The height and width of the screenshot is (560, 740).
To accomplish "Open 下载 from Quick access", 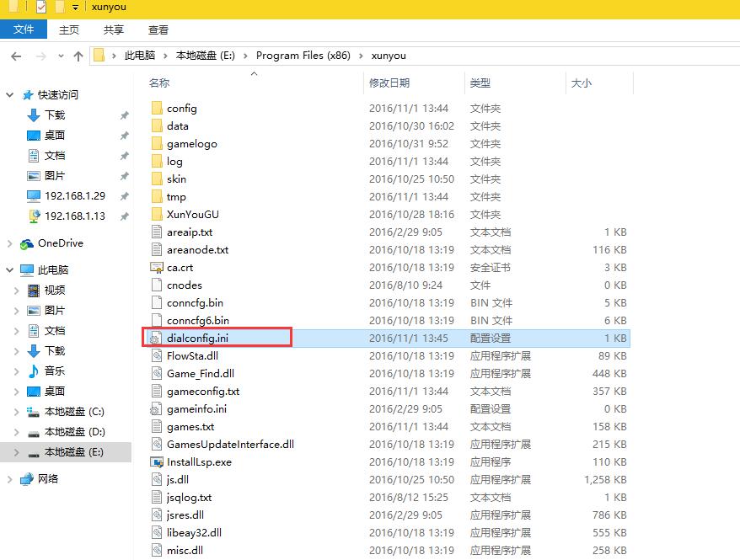I will (56, 115).
